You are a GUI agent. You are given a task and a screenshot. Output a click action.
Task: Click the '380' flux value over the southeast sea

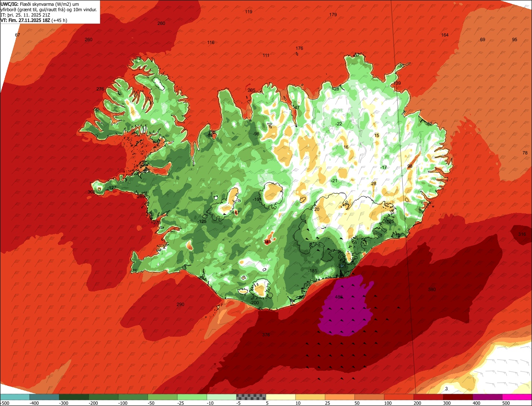click(x=432, y=289)
